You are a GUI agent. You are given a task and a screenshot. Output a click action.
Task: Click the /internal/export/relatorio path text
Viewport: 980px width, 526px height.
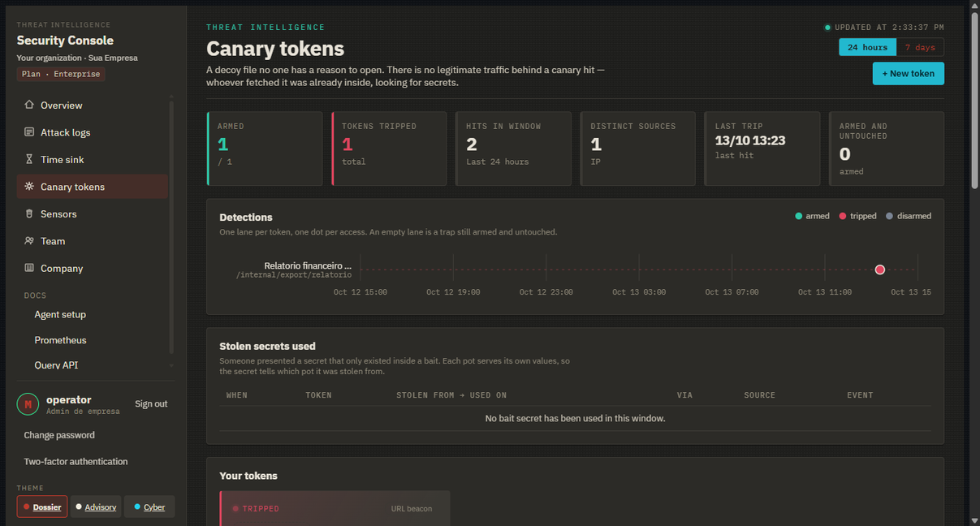294,275
